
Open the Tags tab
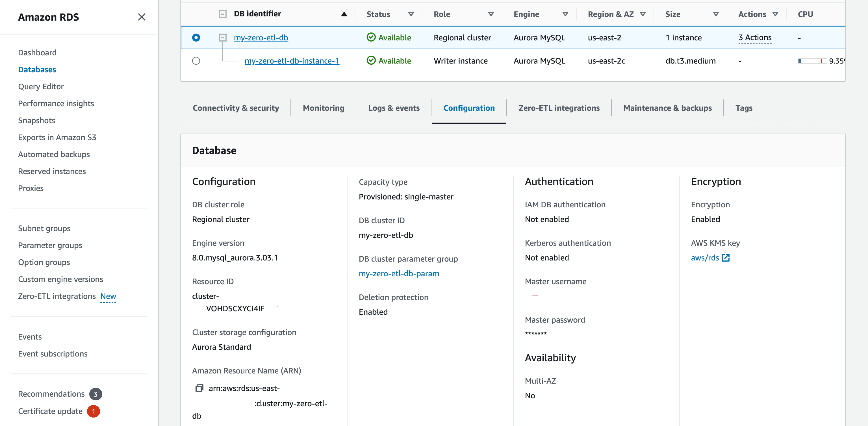[x=744, y=108]
